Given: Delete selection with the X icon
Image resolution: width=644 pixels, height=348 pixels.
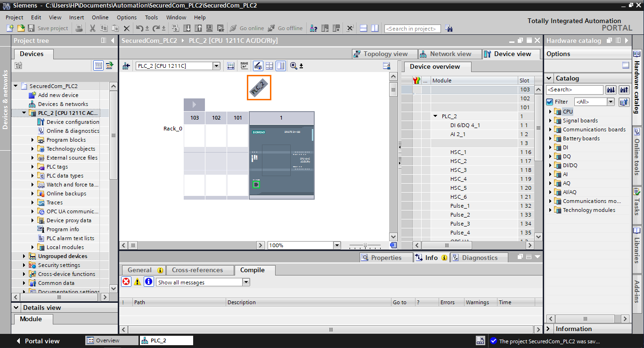Looking at the screenshot, I should click(x=126, y=28).
